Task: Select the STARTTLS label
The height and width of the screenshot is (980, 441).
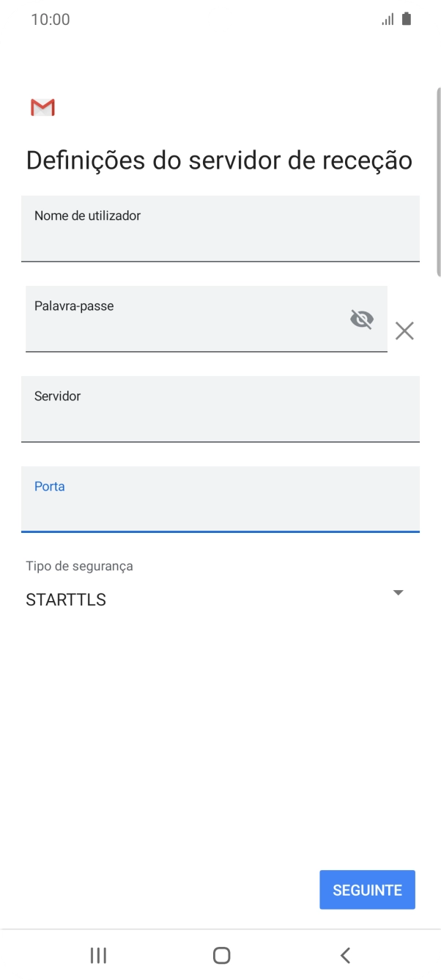Action: (65, 599)
